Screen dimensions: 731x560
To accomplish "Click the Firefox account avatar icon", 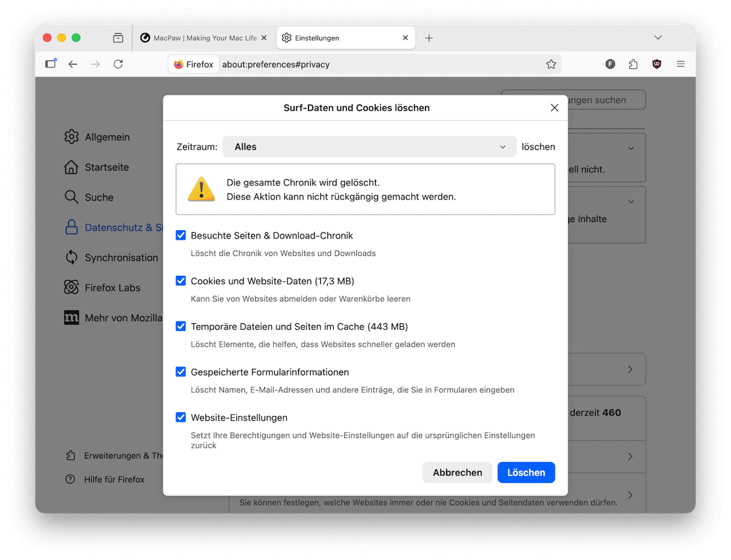I will tap(610, 64).
